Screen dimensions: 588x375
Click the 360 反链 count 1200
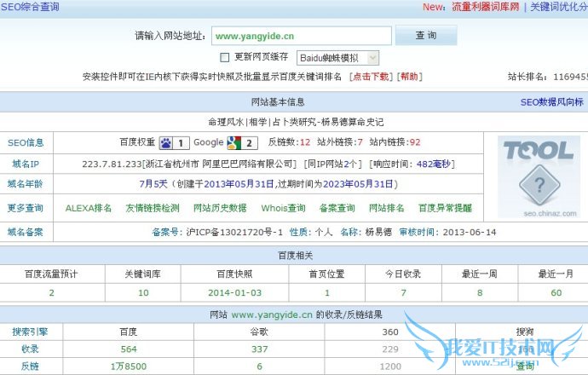tap(390, 366)
